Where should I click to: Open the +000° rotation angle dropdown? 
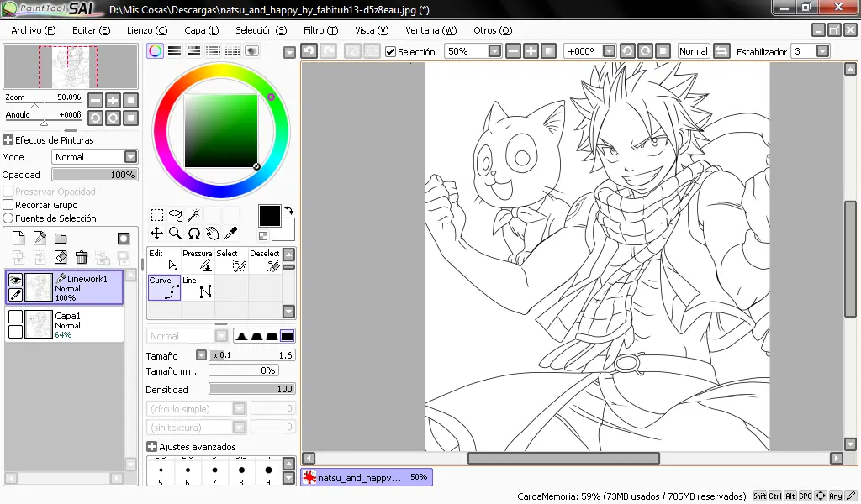pos(609,51)
